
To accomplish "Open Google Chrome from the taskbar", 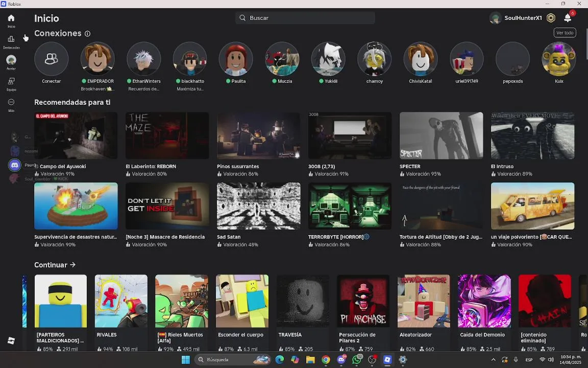I will pos(326,360).
